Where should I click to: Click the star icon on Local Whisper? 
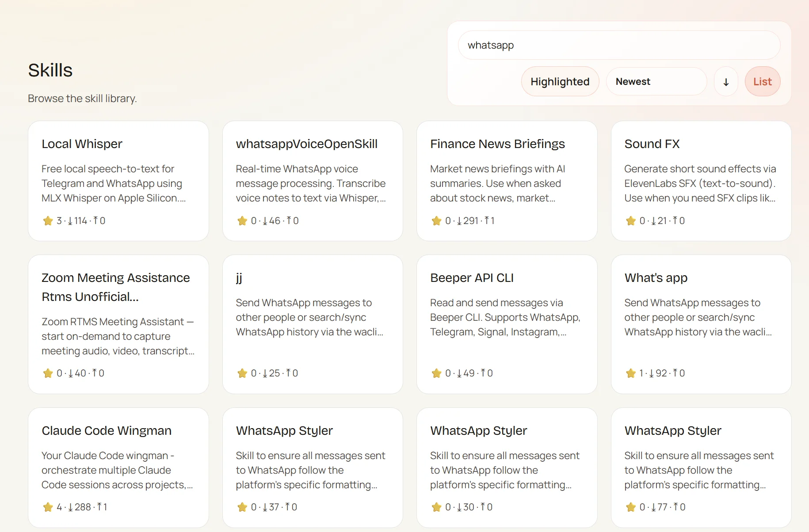48,220
